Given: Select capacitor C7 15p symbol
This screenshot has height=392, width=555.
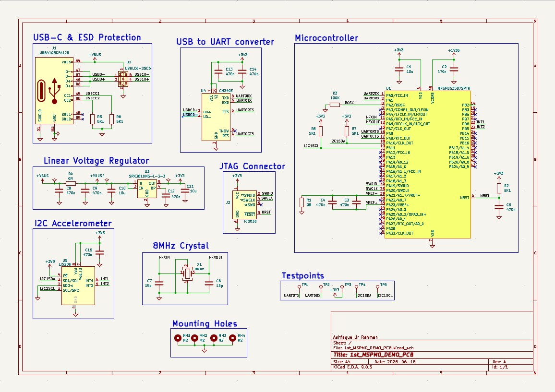Looking at the screenshot, I should (159, 284).
